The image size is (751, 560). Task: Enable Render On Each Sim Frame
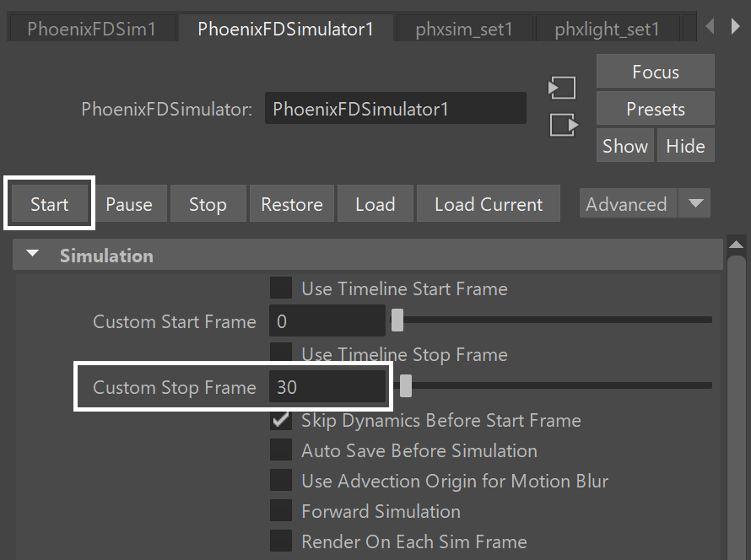(281, 541)
